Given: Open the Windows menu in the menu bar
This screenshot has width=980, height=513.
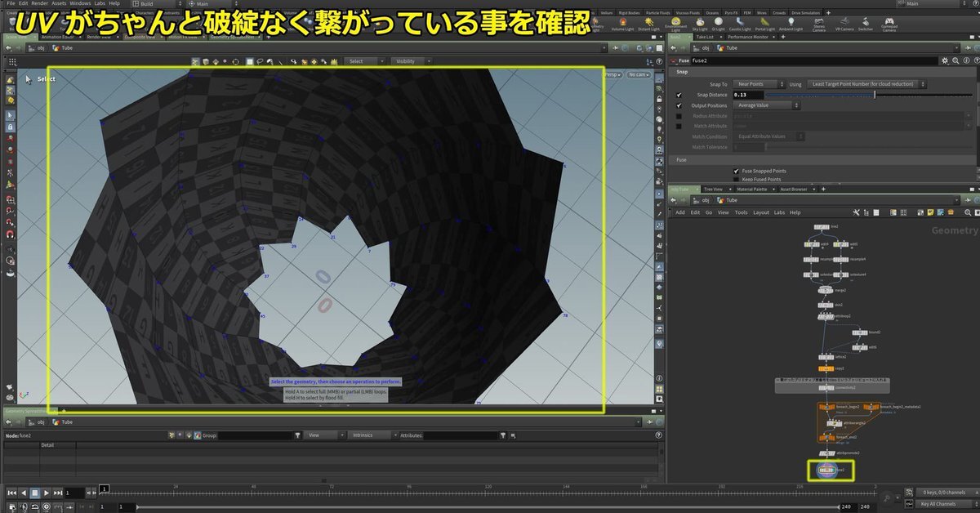Looking at the screenshot, I should coord(80,4).
